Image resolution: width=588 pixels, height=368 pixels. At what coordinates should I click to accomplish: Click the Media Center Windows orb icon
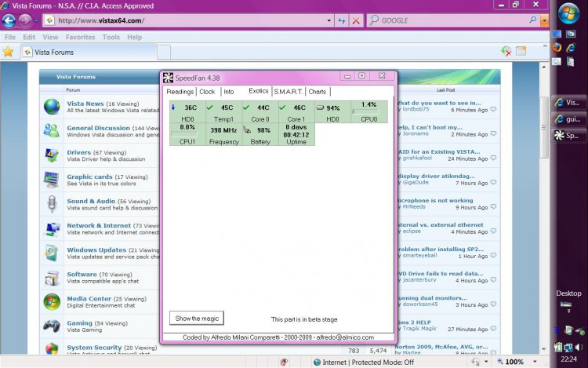coord(52,301)
